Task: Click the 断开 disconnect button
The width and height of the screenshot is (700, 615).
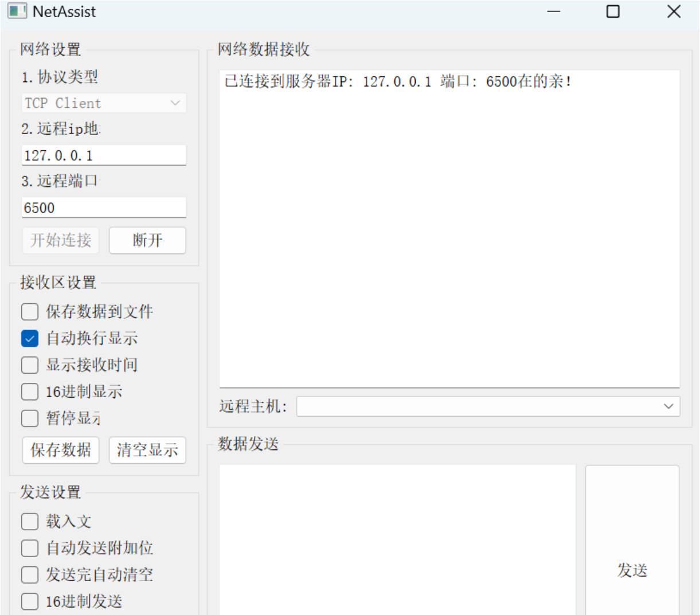Action: click(x=147, y=240)
